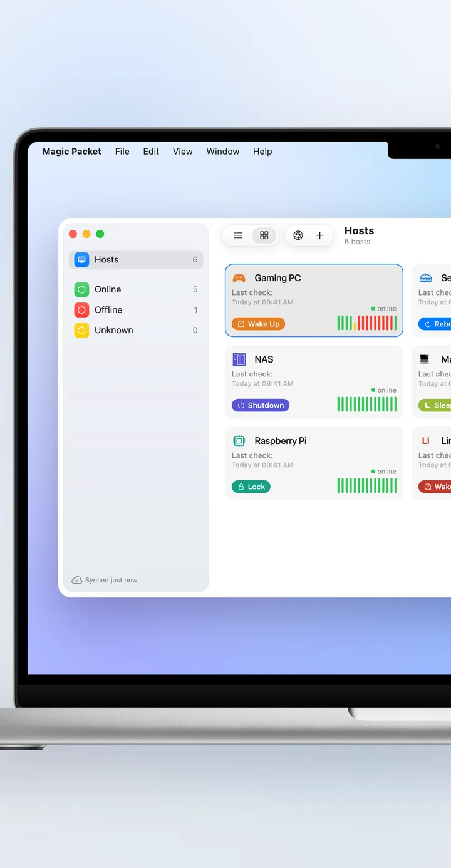
Task: Filter by Offline hosts
Action: point(136,309)
